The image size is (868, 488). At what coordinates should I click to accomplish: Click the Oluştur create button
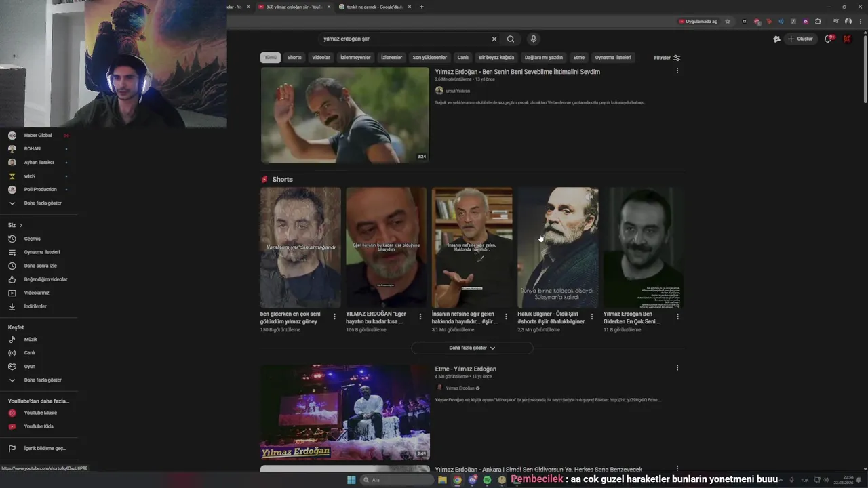click(x=800, y=39)
